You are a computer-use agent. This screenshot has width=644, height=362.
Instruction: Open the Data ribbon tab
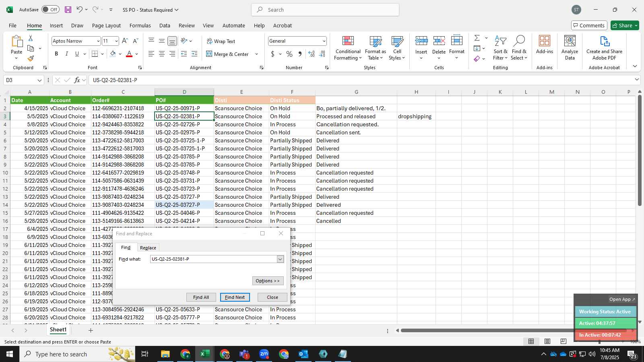pos(165,25)
